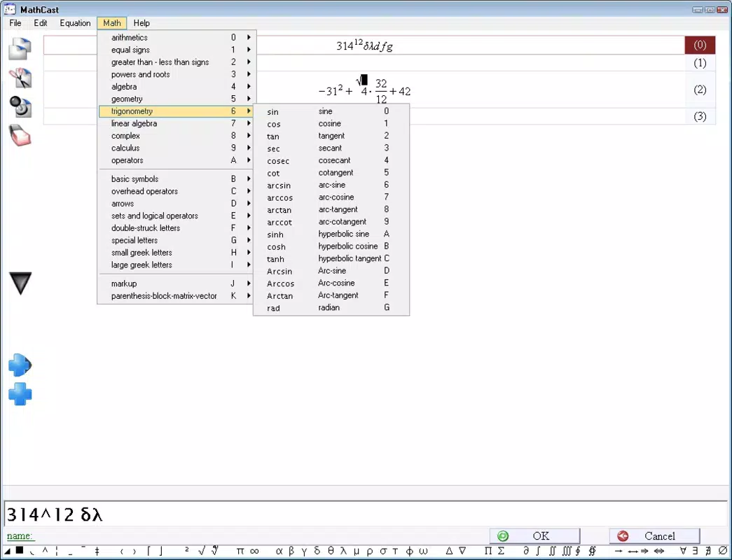Screen dimensions: 732x560
Task: Insert the phi symbol from the bottom symbol bar
Action: [409, 551]
